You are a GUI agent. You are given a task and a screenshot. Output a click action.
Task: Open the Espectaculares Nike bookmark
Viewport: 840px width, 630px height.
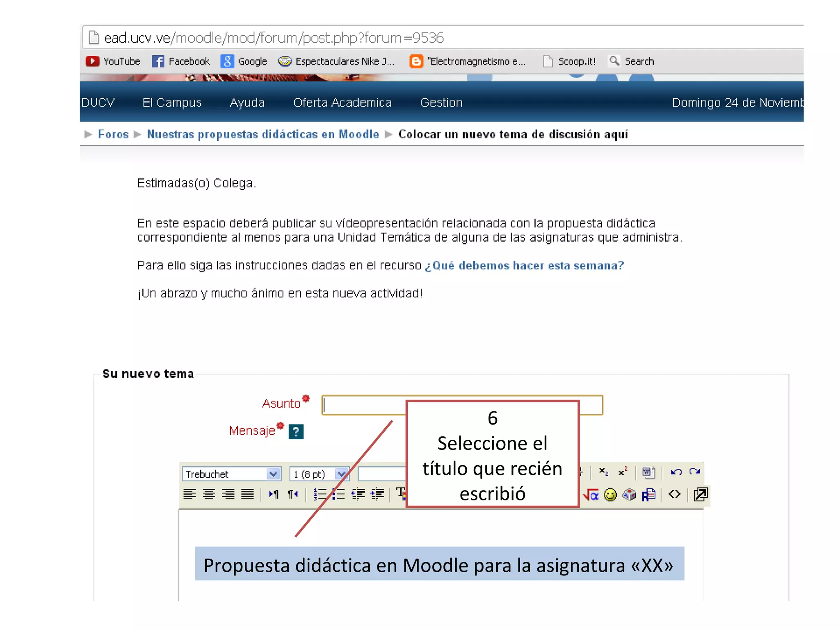coord(336,61)
